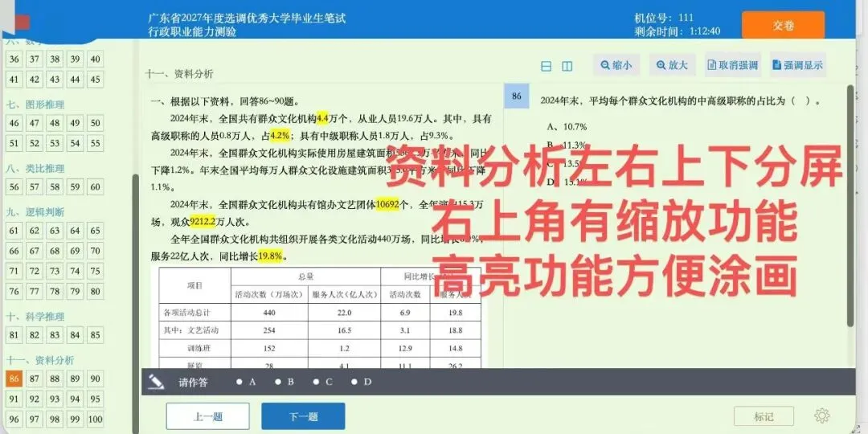
Task: Click the remaining time 1:12:40
Action: pos(705,31)
